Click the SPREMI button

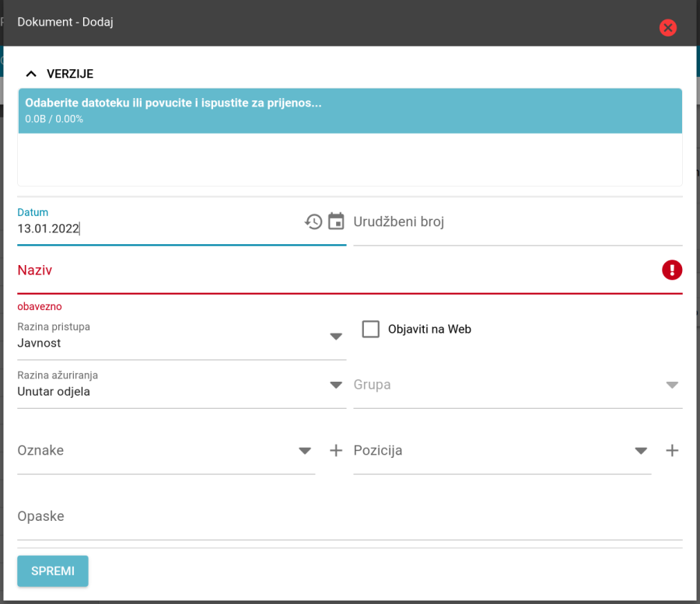pyautogui.click(x=53, y=571)
